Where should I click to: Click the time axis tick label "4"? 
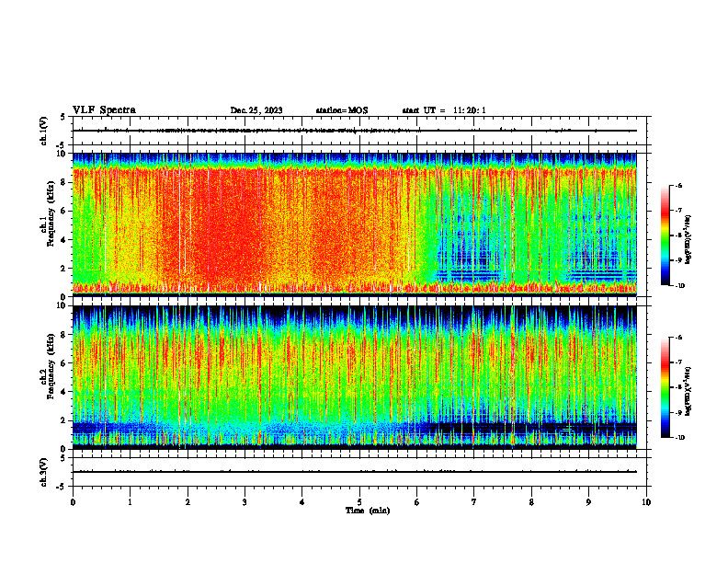click(302, 502)
